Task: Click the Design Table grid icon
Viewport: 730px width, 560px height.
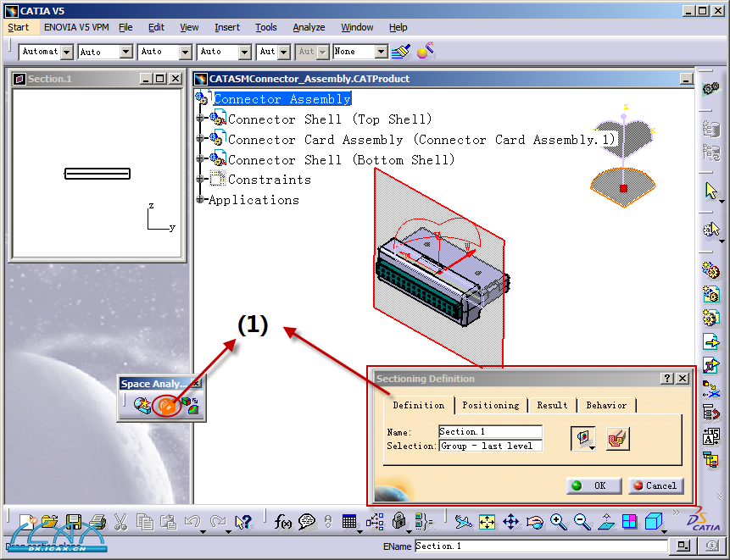Action: (349, 522)
